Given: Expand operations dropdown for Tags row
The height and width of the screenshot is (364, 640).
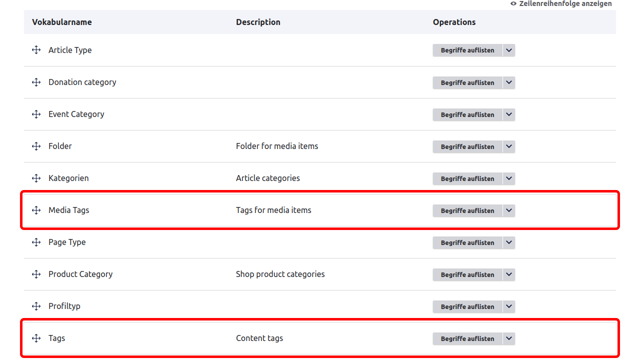Looking at the screenshot, I should click(x=509, y=338).
